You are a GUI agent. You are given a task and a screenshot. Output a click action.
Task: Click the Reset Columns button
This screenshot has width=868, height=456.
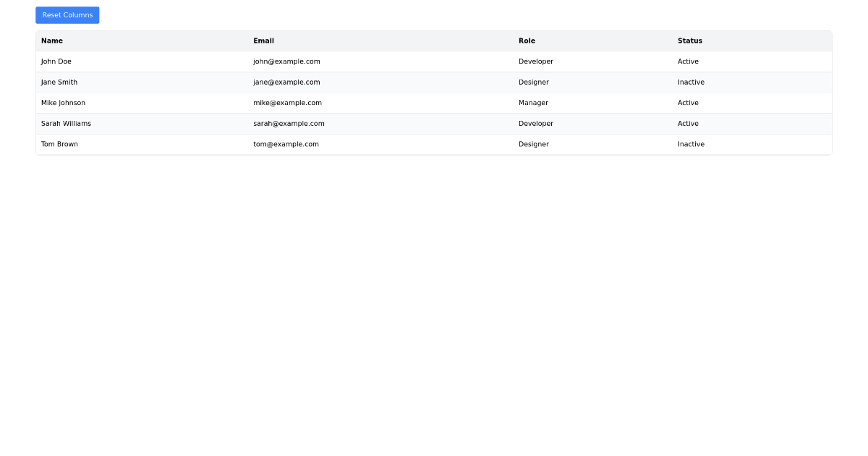(67, 14)
